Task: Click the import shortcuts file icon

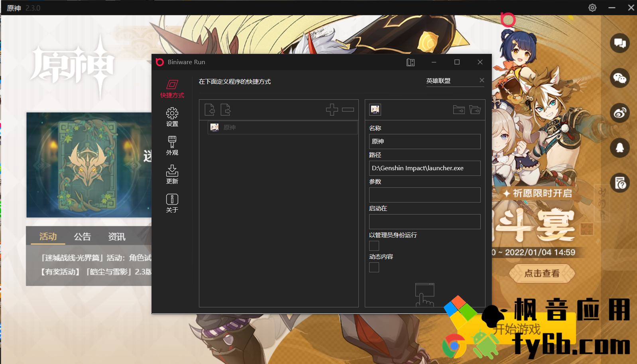Action: 210,110
